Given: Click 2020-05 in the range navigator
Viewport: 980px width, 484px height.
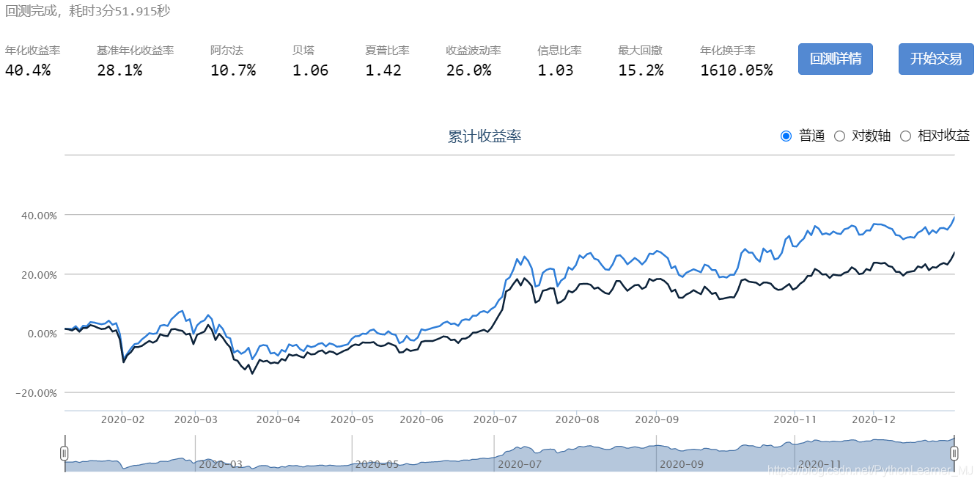Looking at the screenshot, I should (377, 464).
